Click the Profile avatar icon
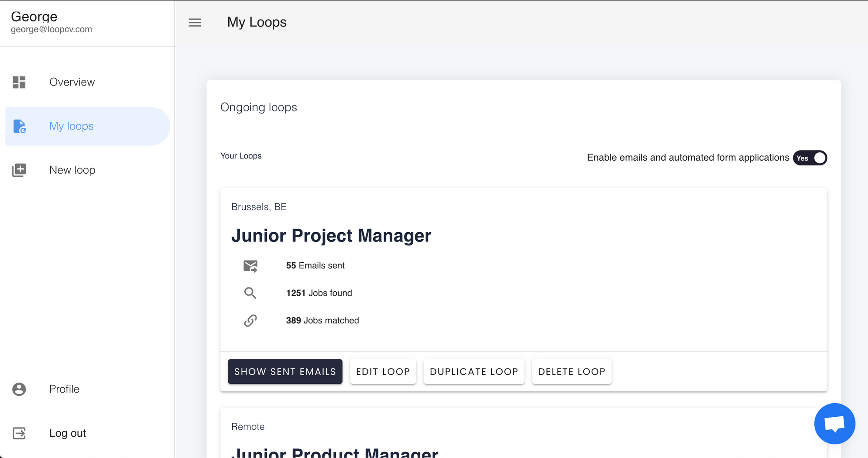Viewport: 868px width, 458px height. pos(19,389)
